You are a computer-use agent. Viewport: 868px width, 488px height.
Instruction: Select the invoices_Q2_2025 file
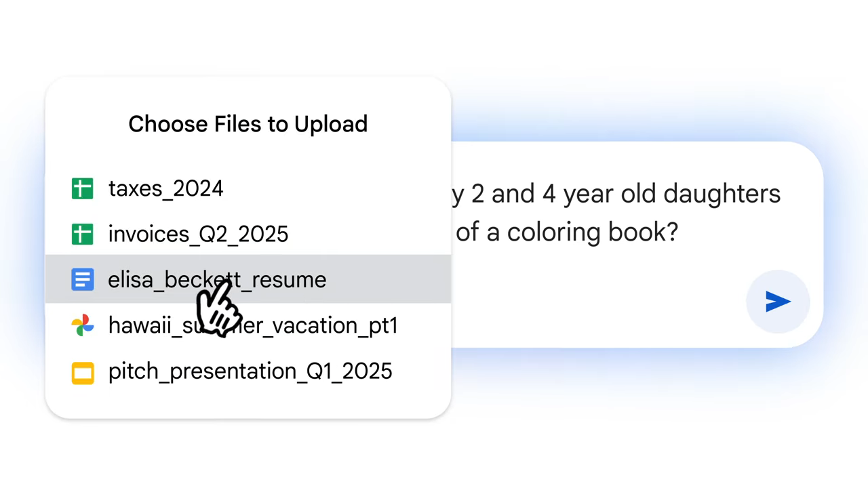(197, 234)
